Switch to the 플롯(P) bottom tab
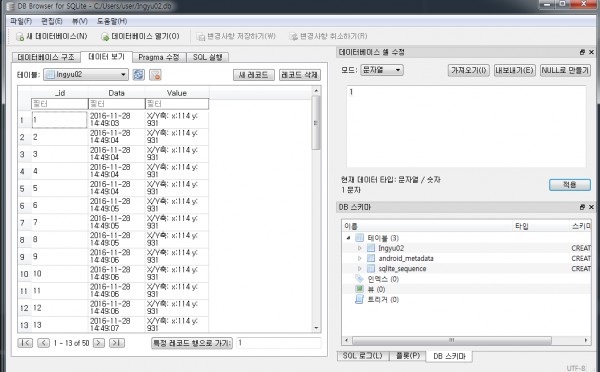 [408, 356]
